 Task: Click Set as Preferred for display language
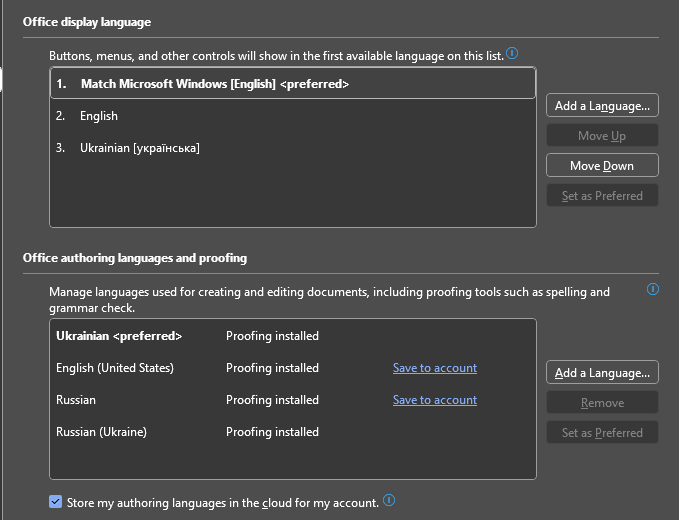click(602, 196)
